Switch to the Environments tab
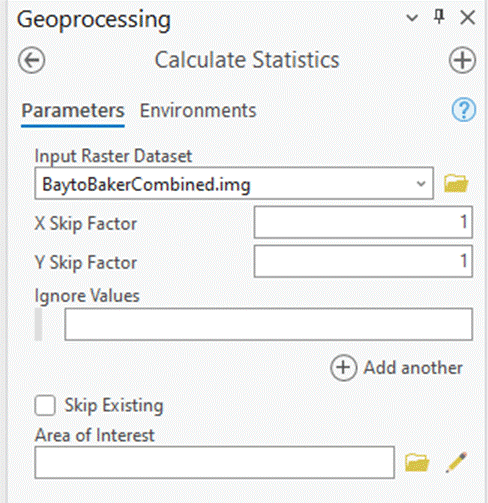Screen dimensions: 488x503 pos(198,111)
